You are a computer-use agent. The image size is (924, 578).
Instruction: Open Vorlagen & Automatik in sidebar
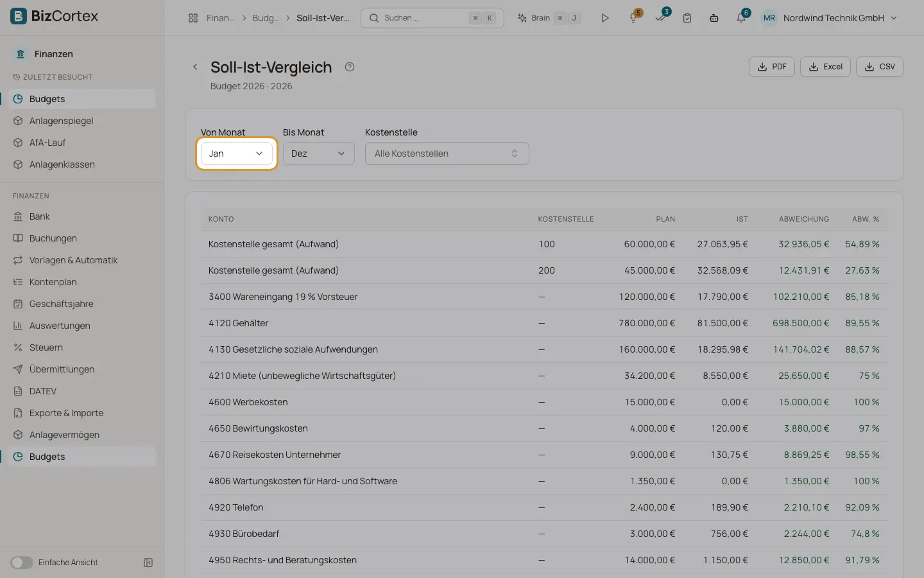click(x=82, y=260)
